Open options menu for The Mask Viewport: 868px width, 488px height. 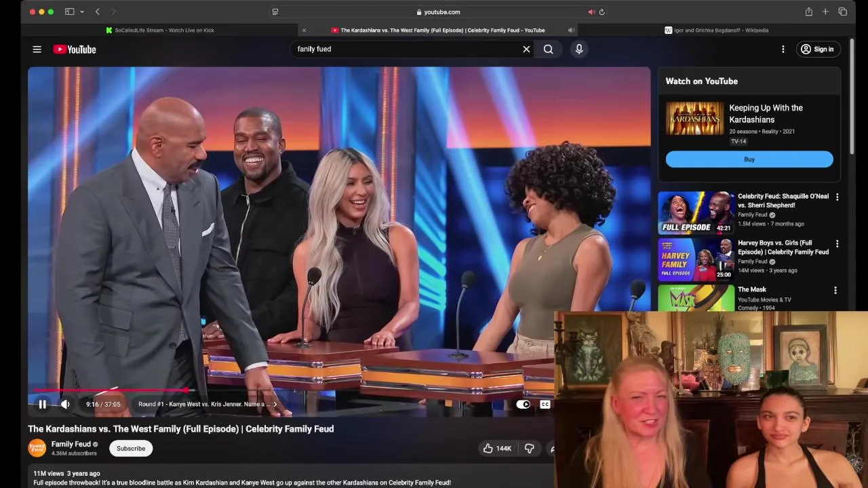[x=835, y=290]
